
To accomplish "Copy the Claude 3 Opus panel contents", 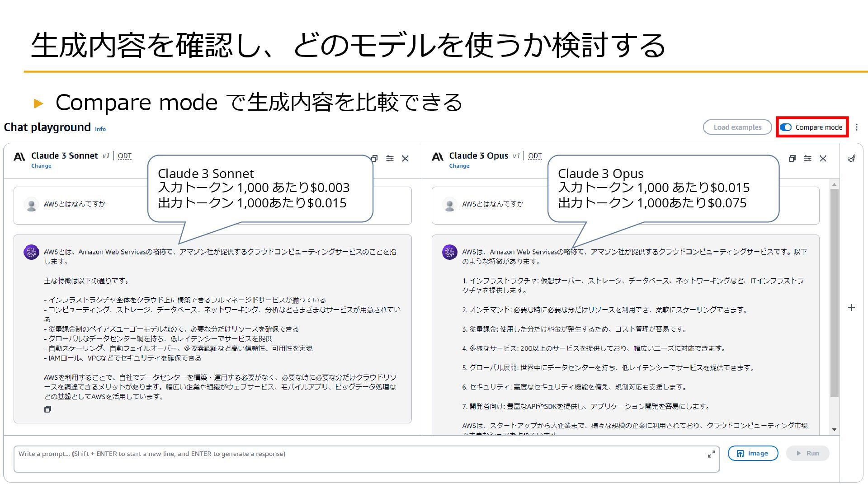I will [x=792, y=159].
